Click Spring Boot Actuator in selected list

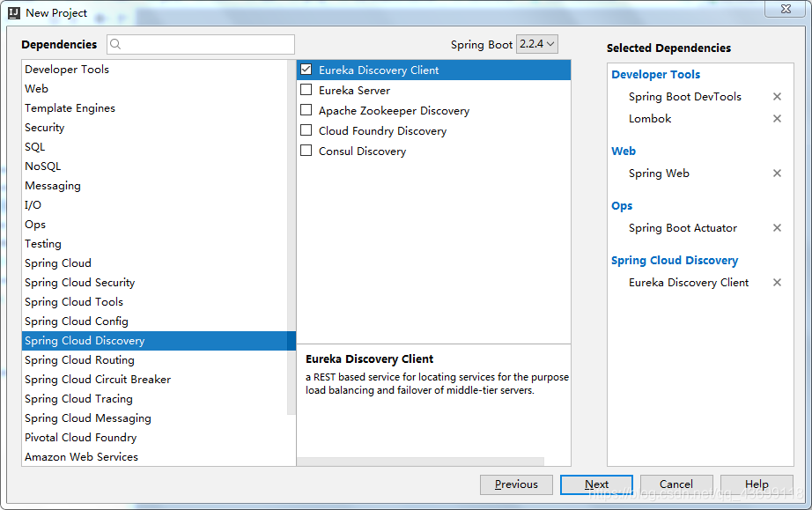[683, 228]
